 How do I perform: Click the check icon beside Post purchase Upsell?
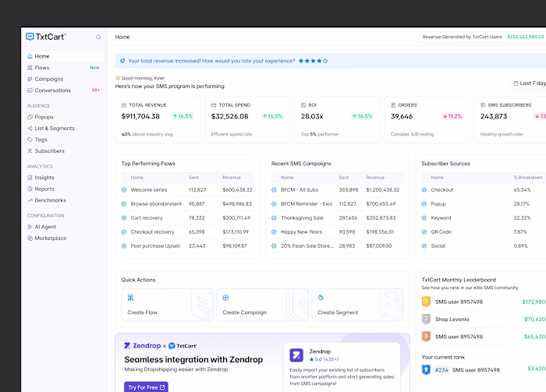click(123, 246)
